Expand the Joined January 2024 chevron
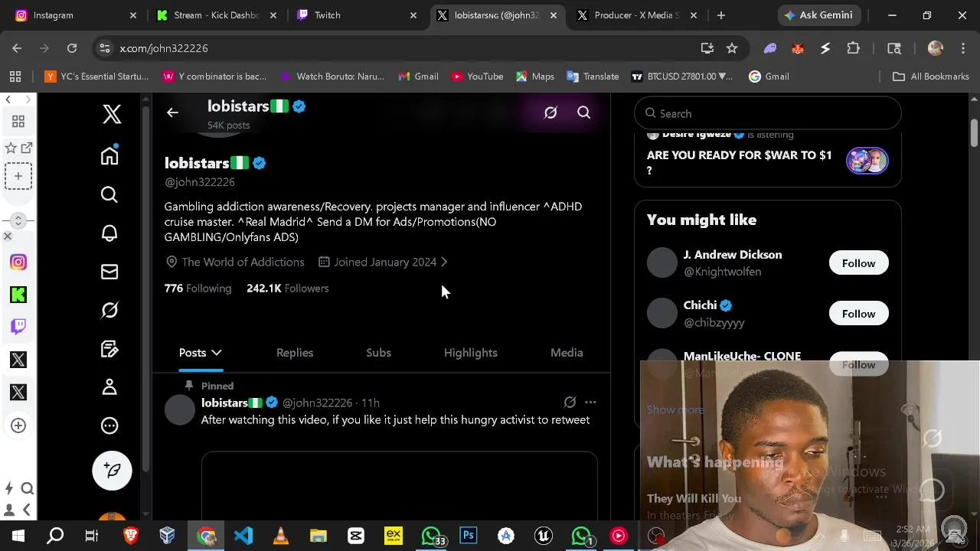The height and width of the screenshot is (551, 980). coord(444,262)
